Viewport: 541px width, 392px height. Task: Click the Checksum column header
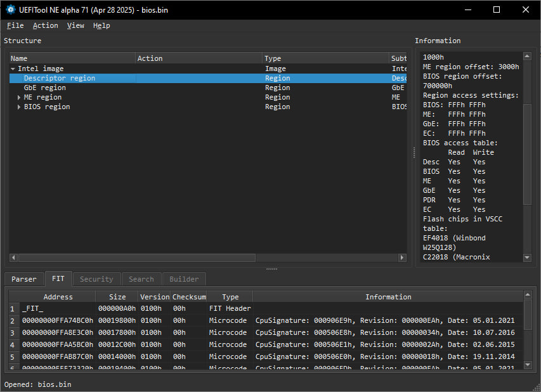click(x=189, y=297)
